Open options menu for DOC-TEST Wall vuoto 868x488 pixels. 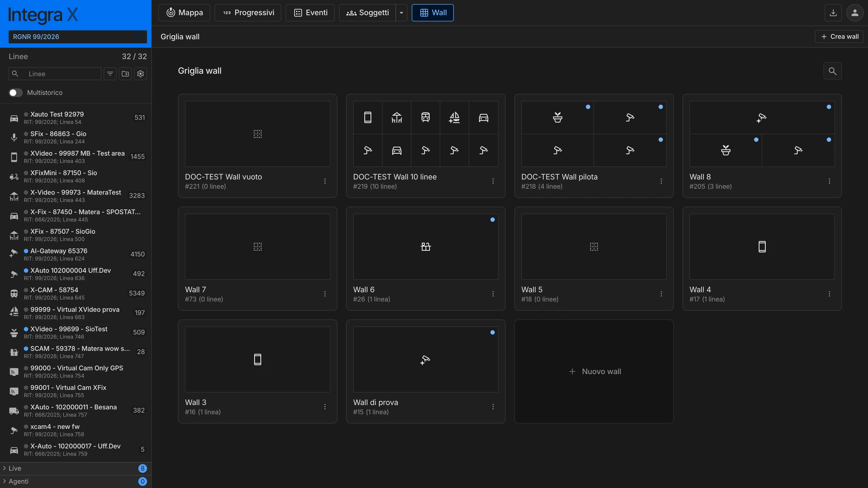[325, 181]
